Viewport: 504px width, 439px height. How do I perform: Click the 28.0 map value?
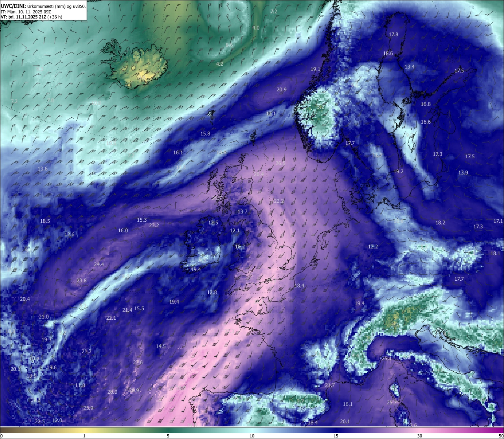tap(112, 392)
